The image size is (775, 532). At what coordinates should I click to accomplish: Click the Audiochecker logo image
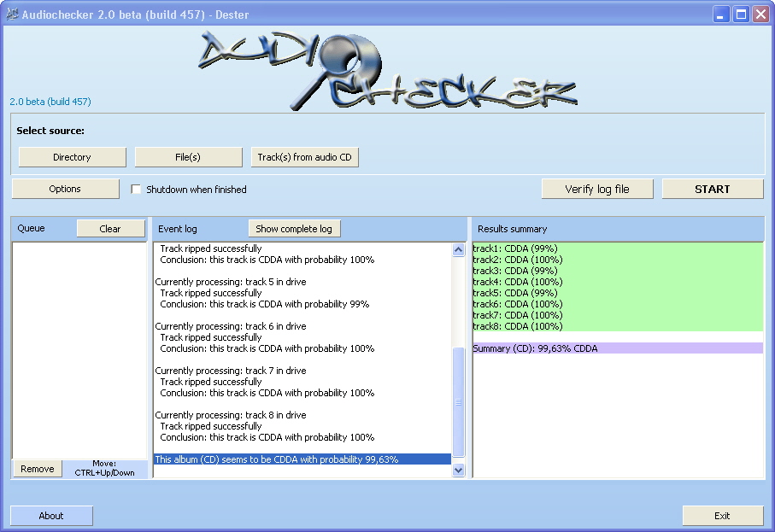point(386,72)
